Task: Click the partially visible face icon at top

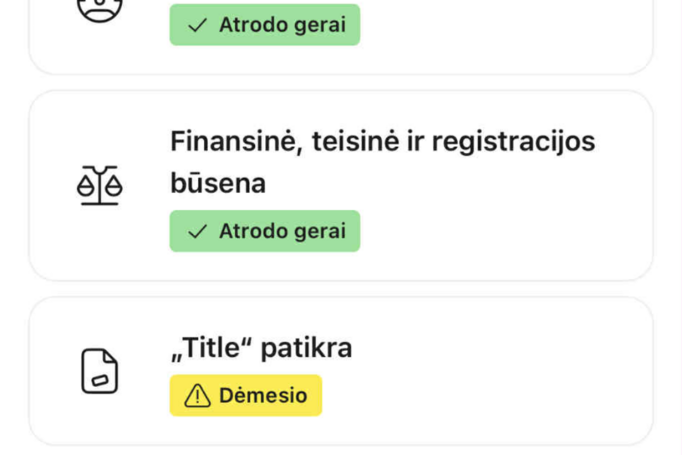Action: tap(99, 8)
